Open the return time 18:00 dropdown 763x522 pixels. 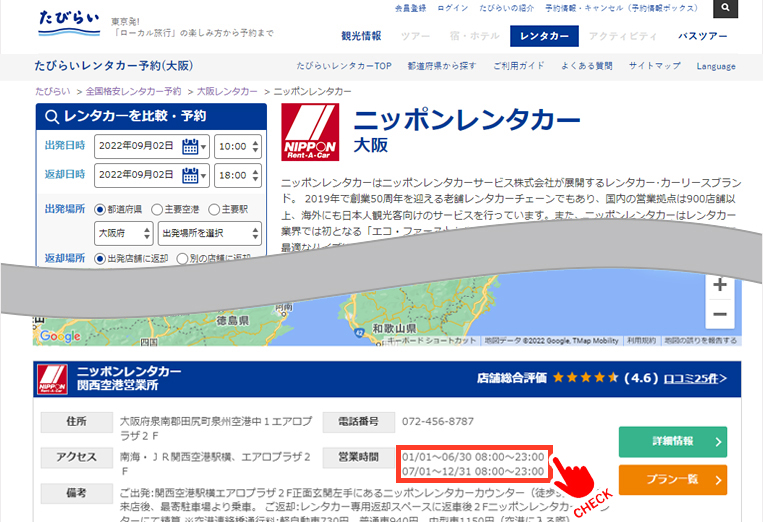tap(238, 175)
